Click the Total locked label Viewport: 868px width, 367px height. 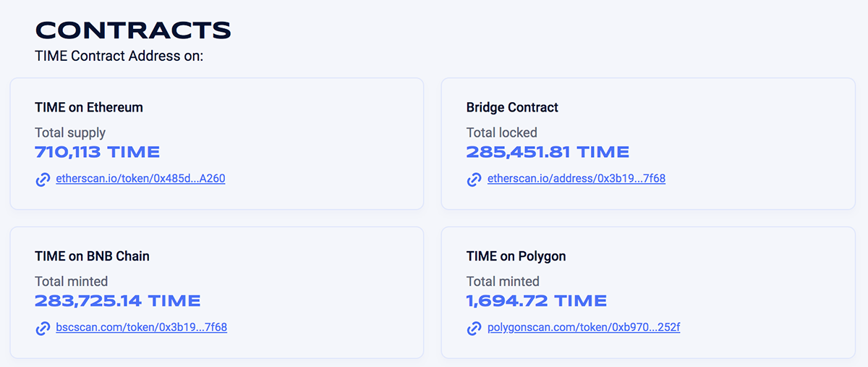click(x=502, y=132)
